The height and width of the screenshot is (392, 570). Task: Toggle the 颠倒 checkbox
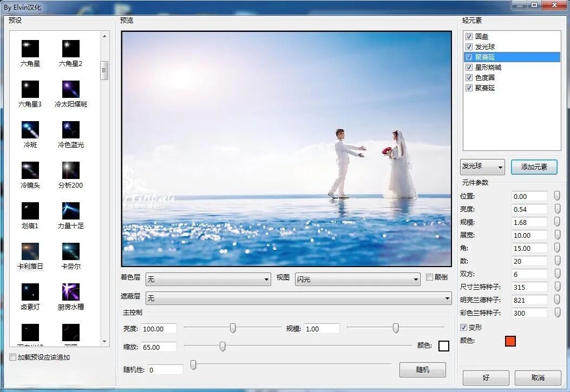(x=430, y=277)
